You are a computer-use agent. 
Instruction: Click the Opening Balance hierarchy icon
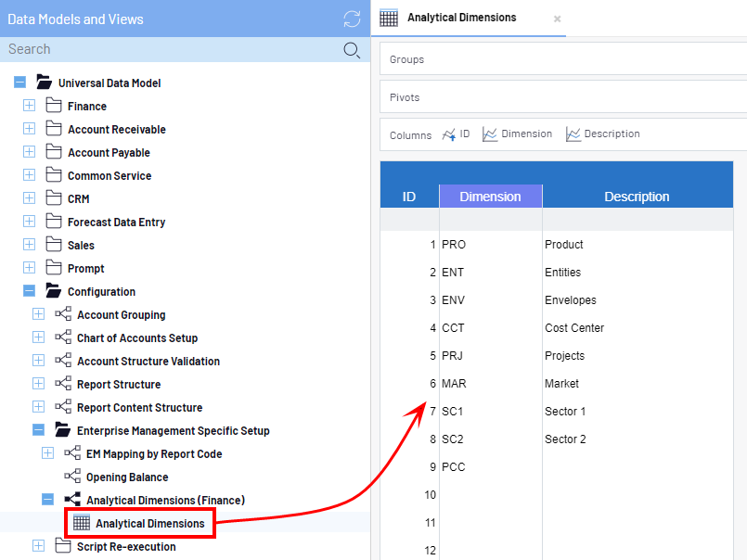[72, 477]
